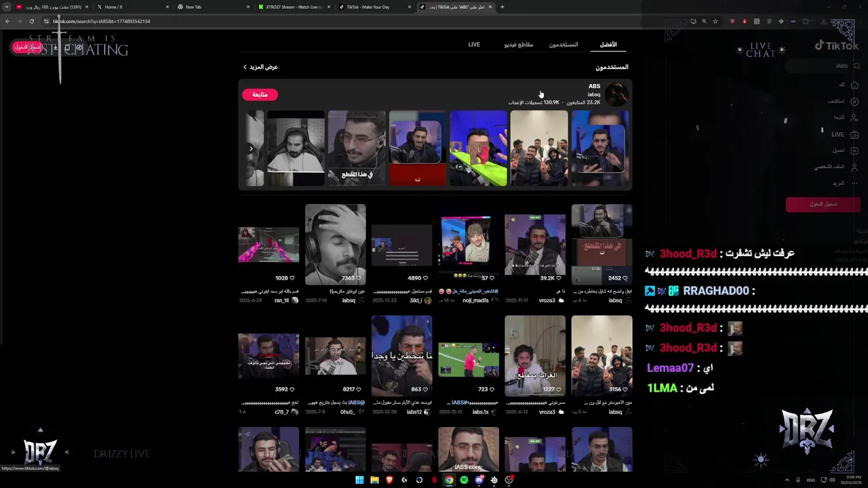Open Brave browser from the taskbar

pos(389,480)
